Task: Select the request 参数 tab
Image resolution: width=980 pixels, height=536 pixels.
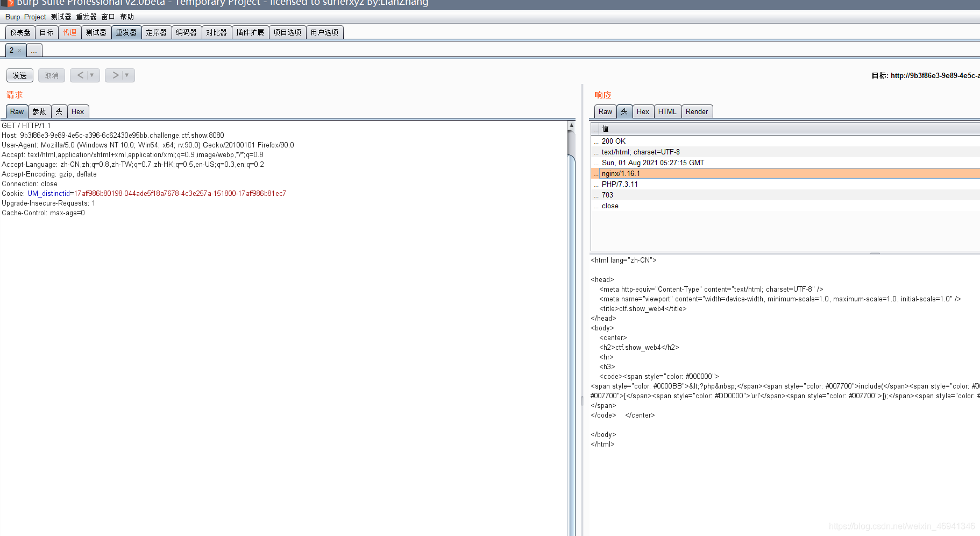Action: (39, 111)
